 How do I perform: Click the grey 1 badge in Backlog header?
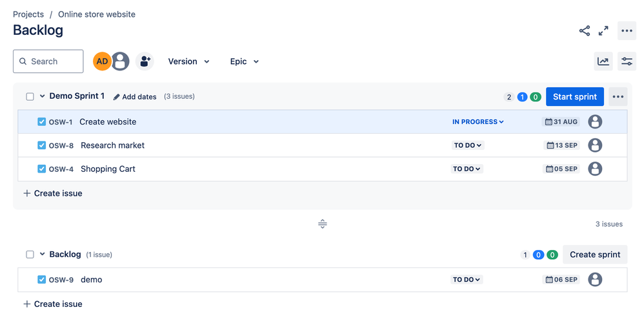525,255
